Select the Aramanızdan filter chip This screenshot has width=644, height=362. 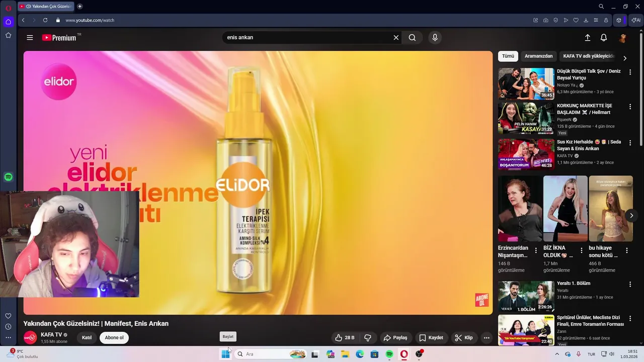pos(538,56)
